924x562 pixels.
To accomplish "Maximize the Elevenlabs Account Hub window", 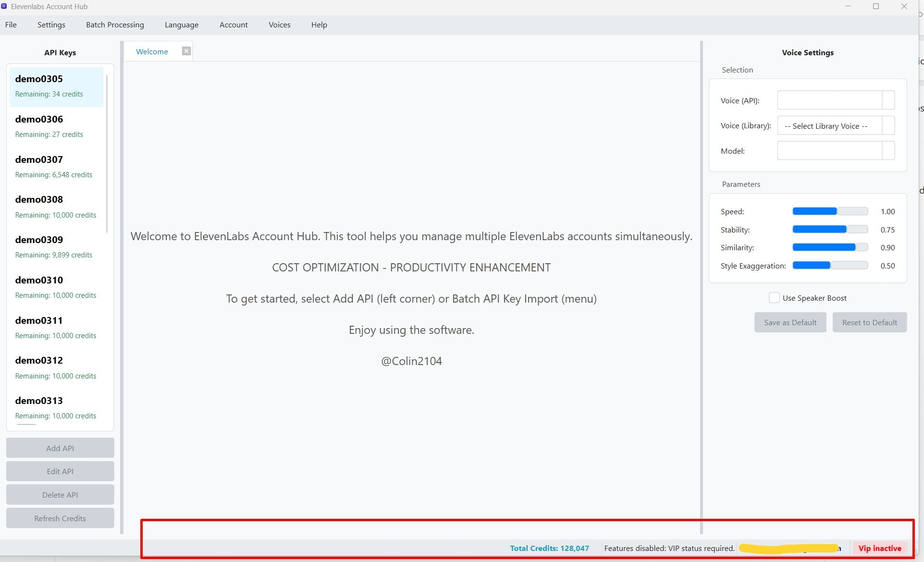I will click(875, 6).
